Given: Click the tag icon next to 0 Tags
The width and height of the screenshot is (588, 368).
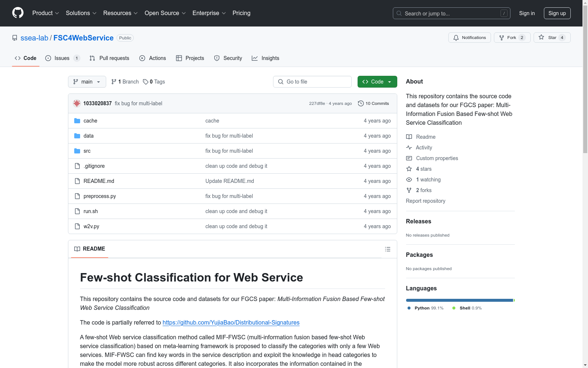Looking at the screenshot, I should (146, 82).
